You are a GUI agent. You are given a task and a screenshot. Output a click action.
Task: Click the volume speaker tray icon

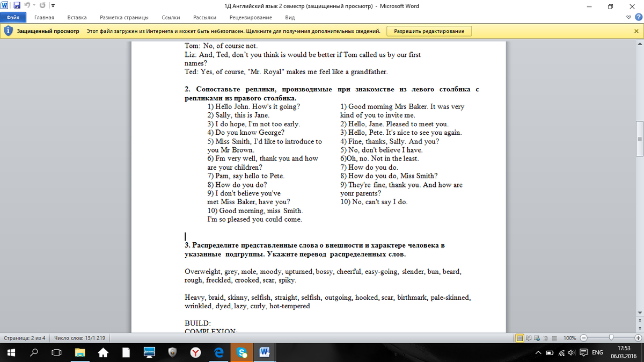(572, 353)
